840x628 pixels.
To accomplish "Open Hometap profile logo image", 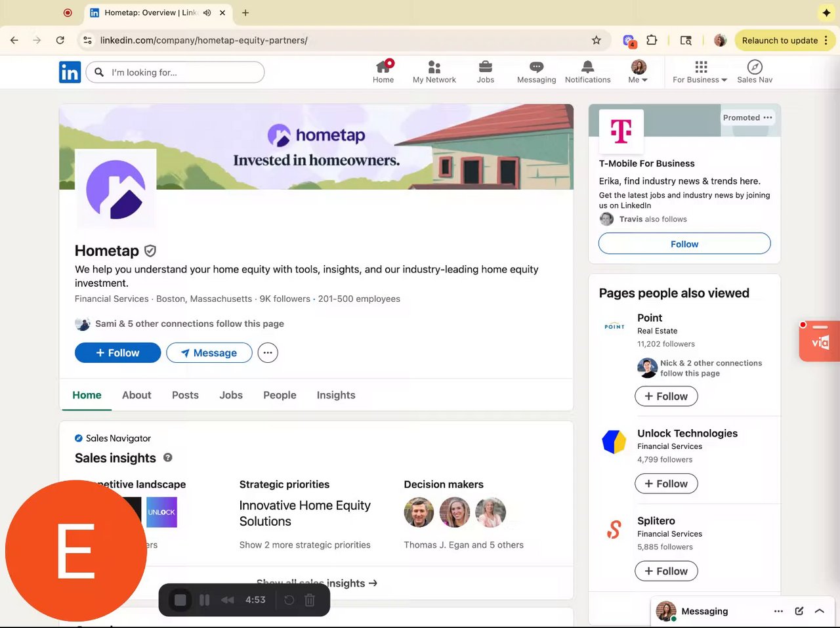I will [x=115, y=189].
